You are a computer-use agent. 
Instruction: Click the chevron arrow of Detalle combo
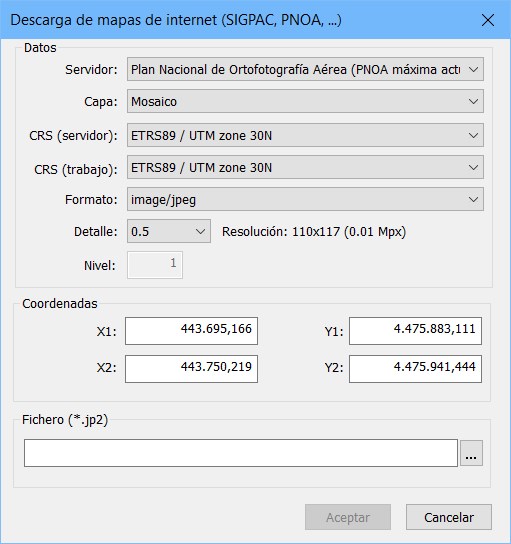[201, 231]
